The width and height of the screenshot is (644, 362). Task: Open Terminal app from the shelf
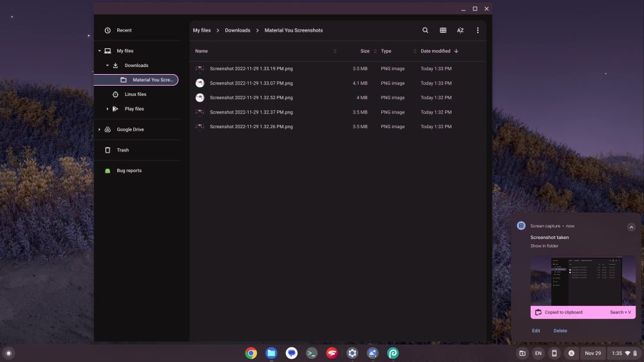[312, 353]
